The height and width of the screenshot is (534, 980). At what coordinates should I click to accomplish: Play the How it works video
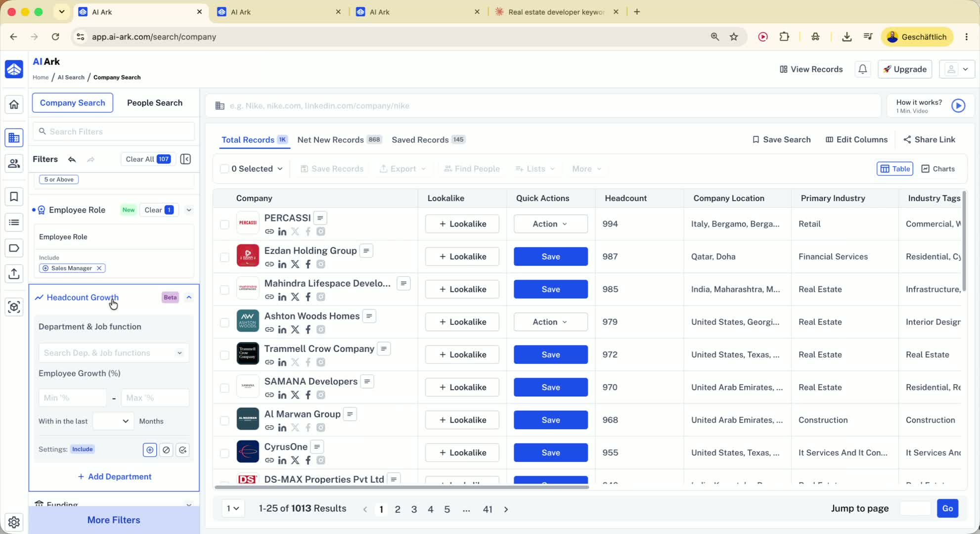tap(958, 106)
